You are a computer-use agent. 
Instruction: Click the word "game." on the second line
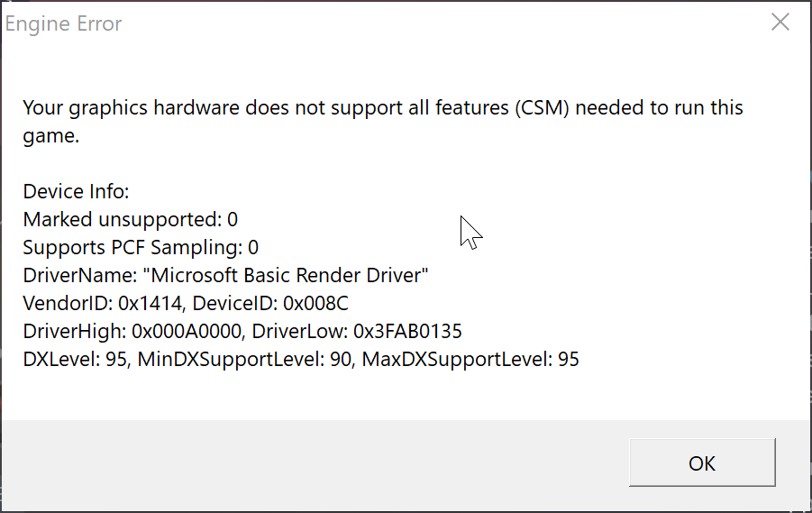pos(50,137)
